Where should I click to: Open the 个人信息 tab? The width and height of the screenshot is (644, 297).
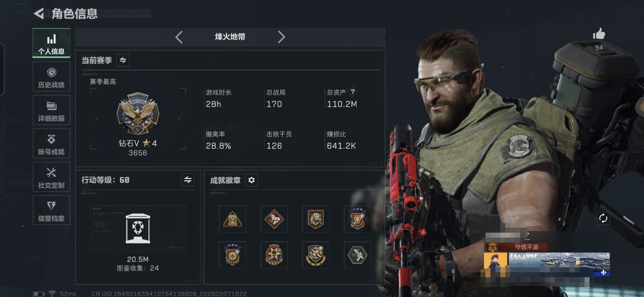pos(51,43)
